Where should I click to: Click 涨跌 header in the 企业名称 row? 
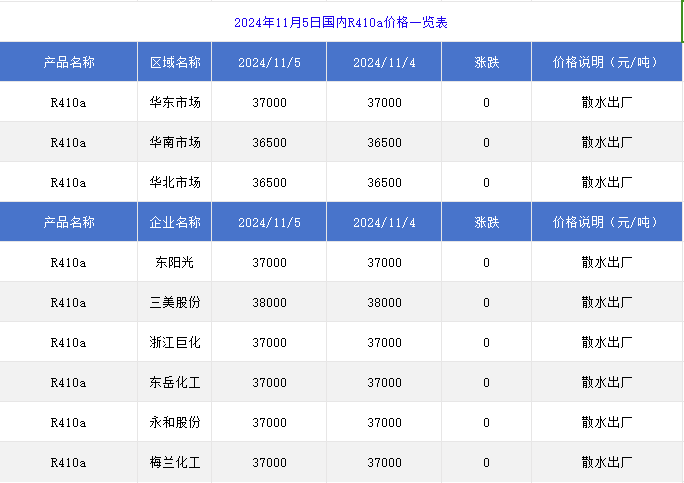coord(486,223)
